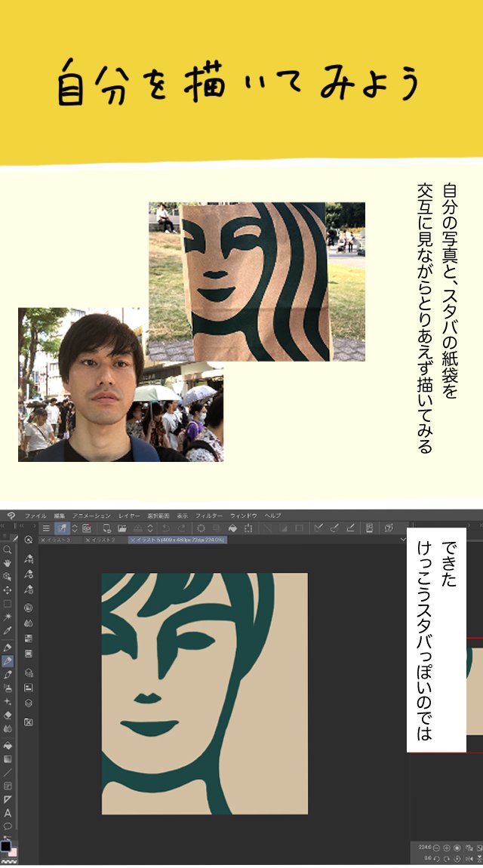Viewport: 483px width, 868px height.
Task: Click the teal face drawing on canvas
Action: (205, 693)
